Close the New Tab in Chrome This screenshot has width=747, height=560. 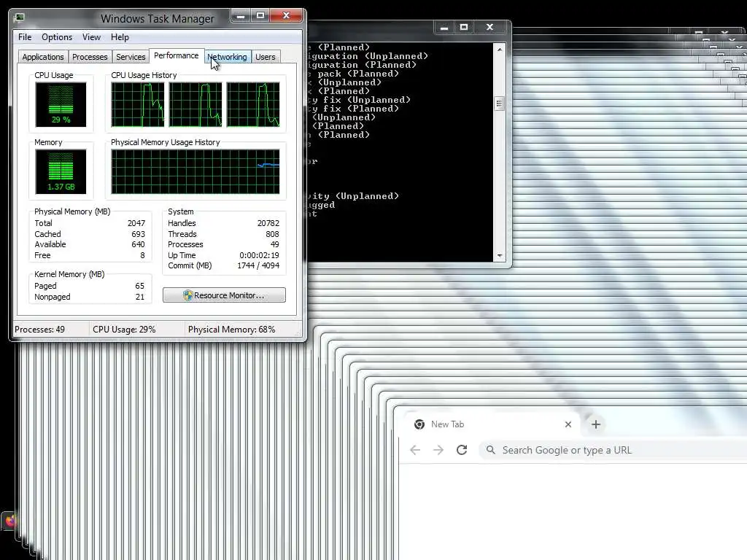click(x=568, y=424)
